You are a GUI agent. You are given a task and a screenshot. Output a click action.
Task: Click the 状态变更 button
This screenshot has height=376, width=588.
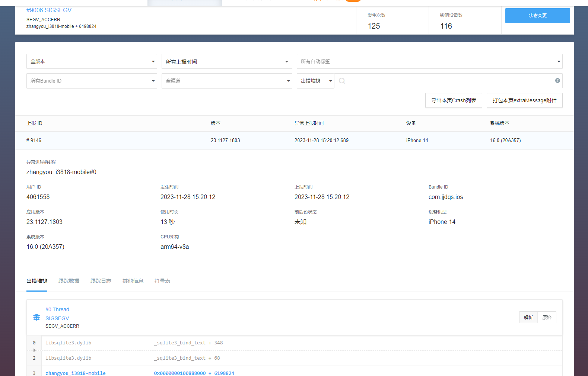537,16
